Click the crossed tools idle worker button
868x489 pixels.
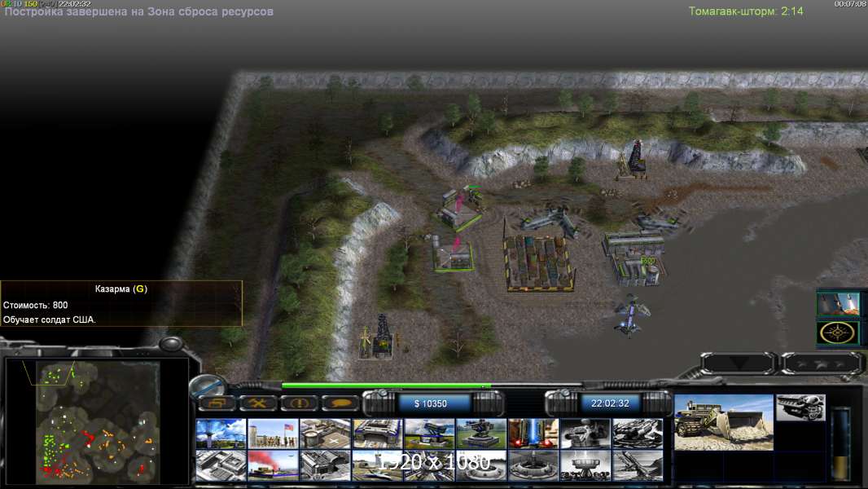point(257,403)
